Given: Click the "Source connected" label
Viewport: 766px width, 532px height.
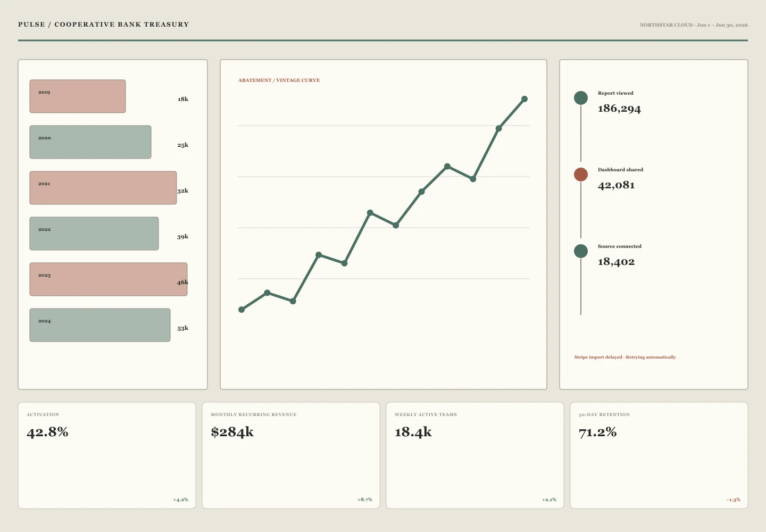Looking at the screenshot, I should click(620, 246).
